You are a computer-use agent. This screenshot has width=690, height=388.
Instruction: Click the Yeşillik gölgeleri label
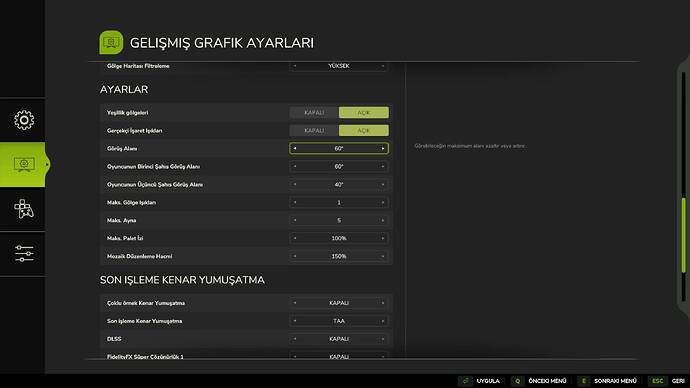[x=128, y=113]
